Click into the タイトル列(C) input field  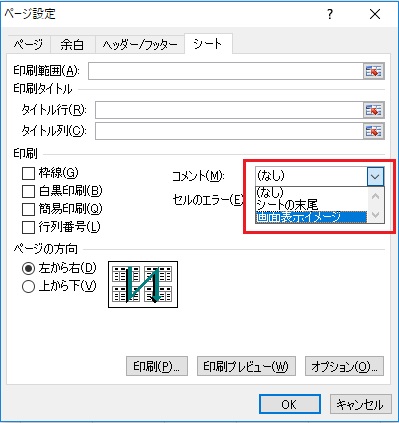229,131
